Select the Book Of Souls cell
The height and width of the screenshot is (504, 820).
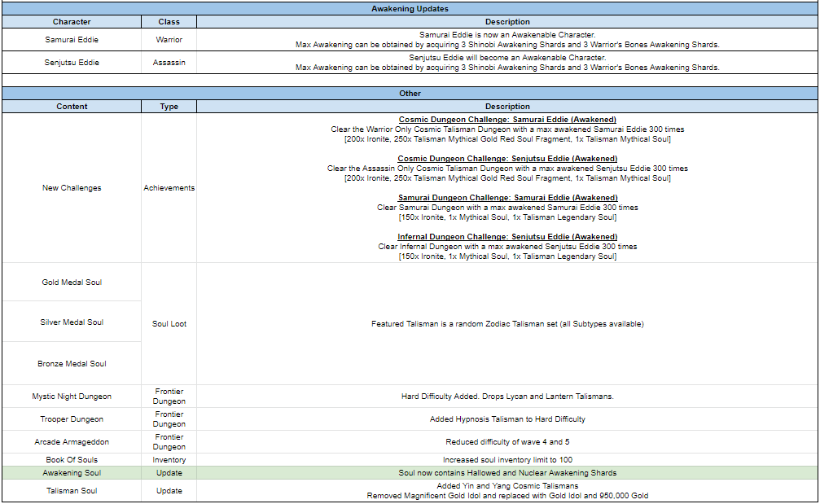pos(72,460)
